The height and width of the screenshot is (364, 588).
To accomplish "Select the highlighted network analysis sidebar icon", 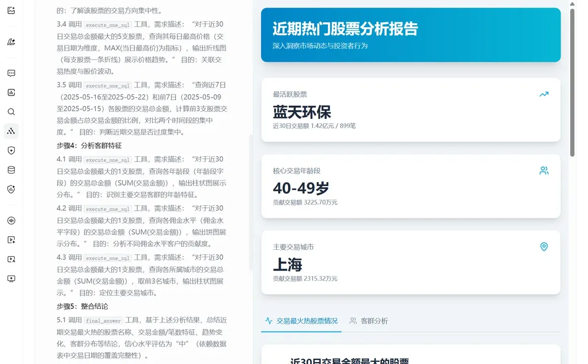I will 11,131.
